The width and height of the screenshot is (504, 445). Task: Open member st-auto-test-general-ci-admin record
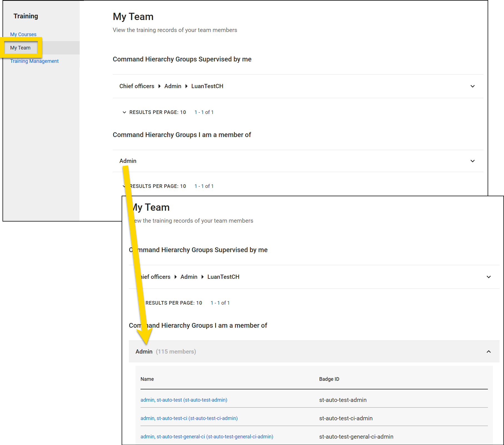(207, 436)
